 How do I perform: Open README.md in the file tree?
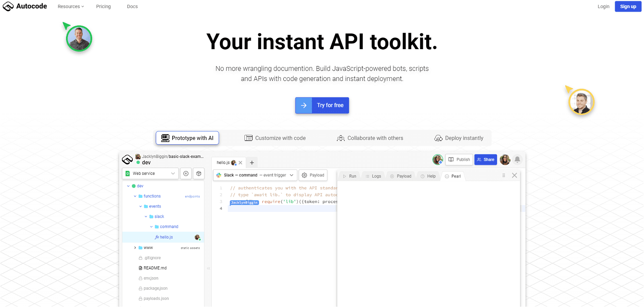pos(155,268)
